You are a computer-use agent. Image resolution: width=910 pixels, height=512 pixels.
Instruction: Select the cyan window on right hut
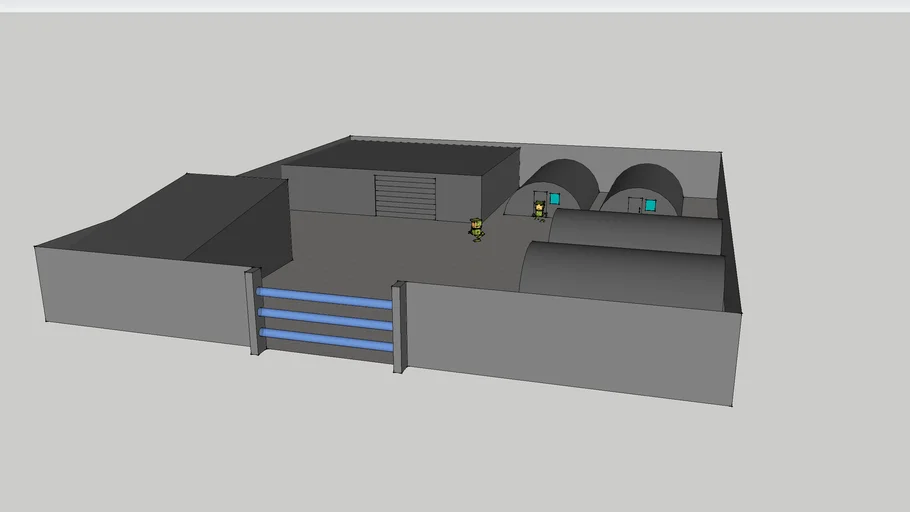650,205
